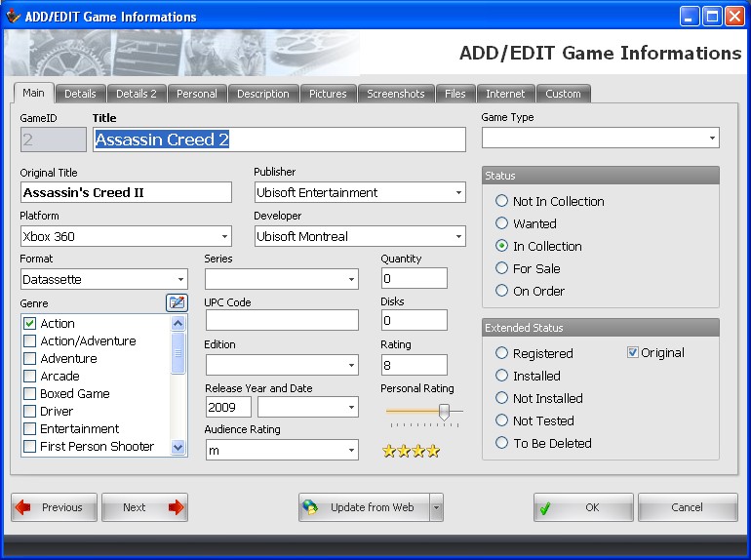
Task: Set extended status to Not Installed
Action: click(501, 398)
